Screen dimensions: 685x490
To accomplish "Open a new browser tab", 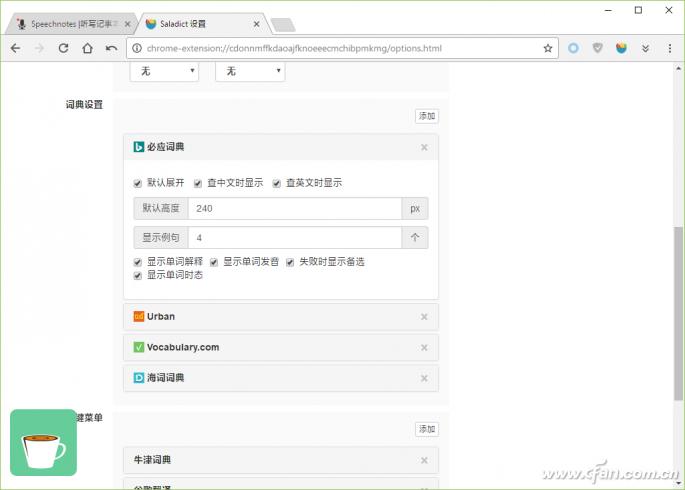I will [x=283, y=25].
